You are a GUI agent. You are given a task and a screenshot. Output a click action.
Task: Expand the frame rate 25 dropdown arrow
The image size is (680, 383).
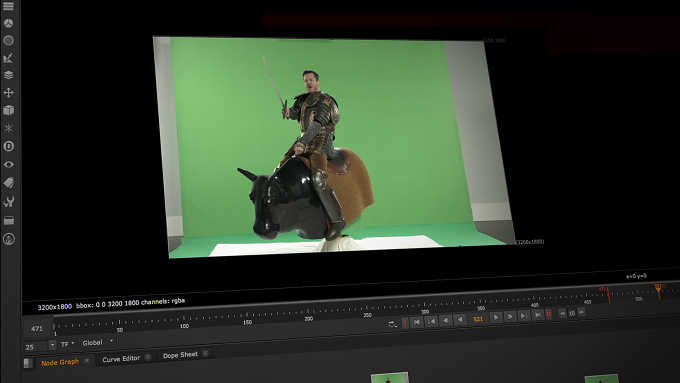click(x=52, y=345)
